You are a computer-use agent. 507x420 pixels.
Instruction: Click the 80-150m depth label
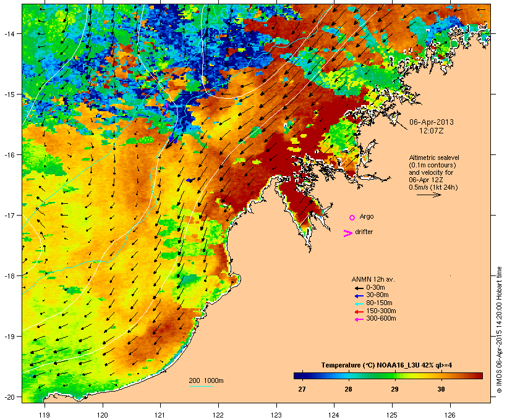[x=379, y=303]
